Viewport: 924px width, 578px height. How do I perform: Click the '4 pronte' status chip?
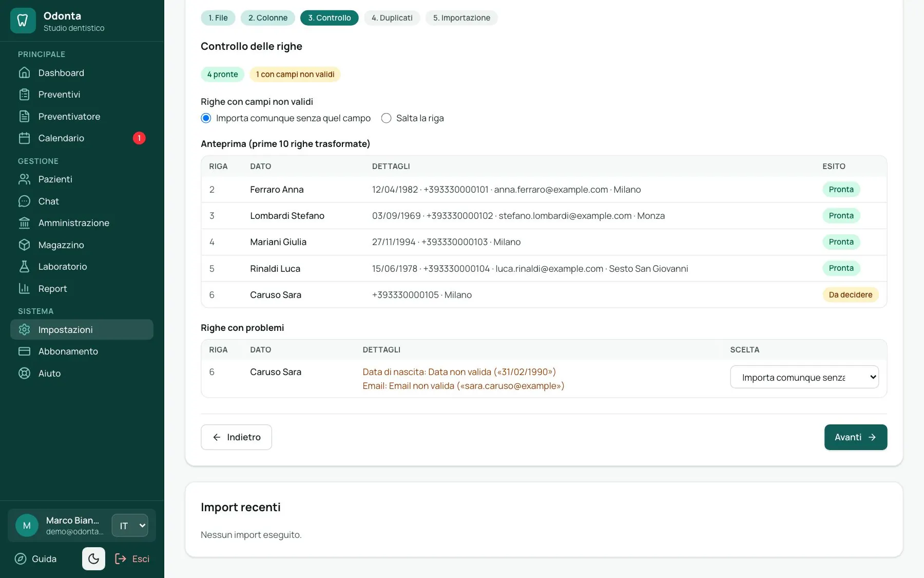(222, 74)
